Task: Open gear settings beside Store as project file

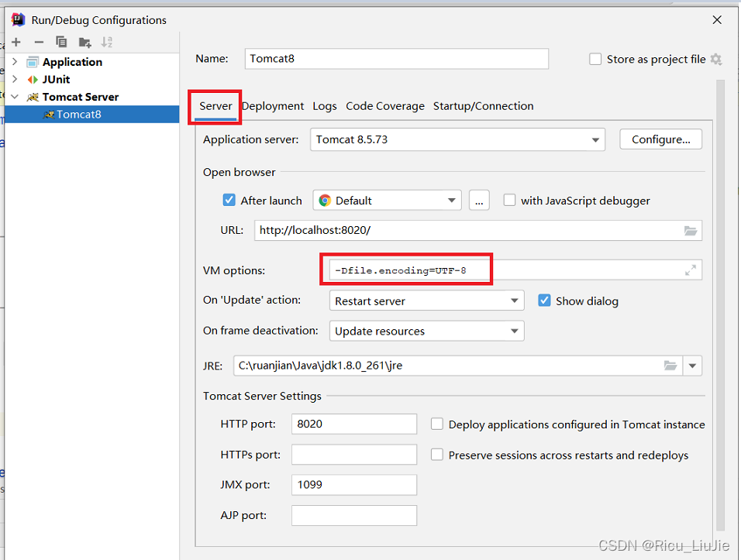Action: [x=716, y=59]
